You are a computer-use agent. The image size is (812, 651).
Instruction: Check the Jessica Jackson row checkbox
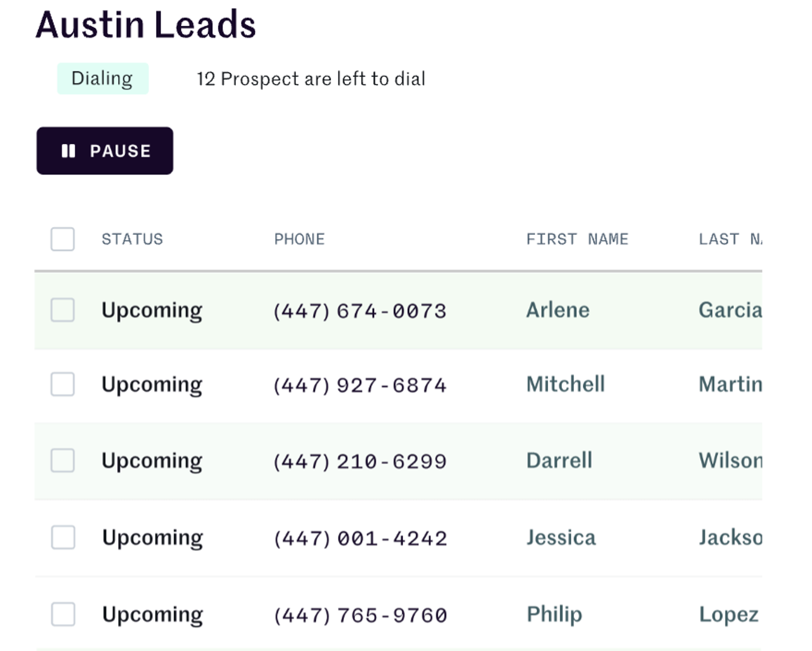tap(63, 537)
